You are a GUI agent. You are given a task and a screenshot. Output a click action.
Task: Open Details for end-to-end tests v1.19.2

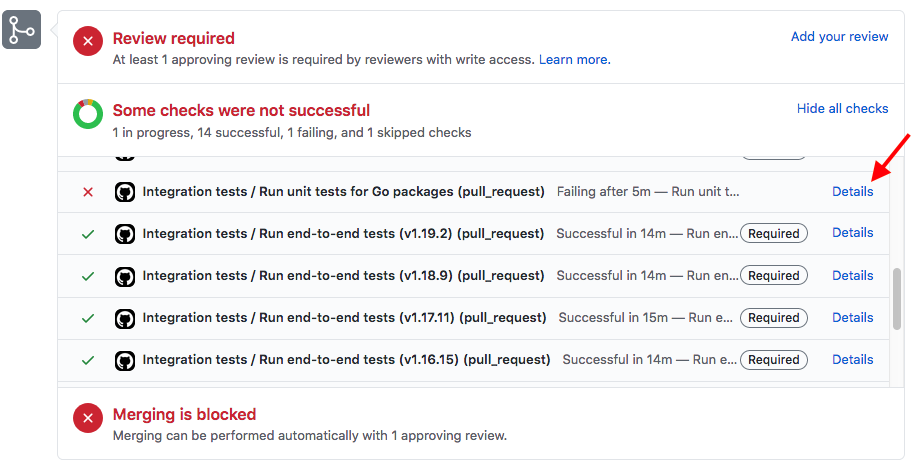(852, 233)
